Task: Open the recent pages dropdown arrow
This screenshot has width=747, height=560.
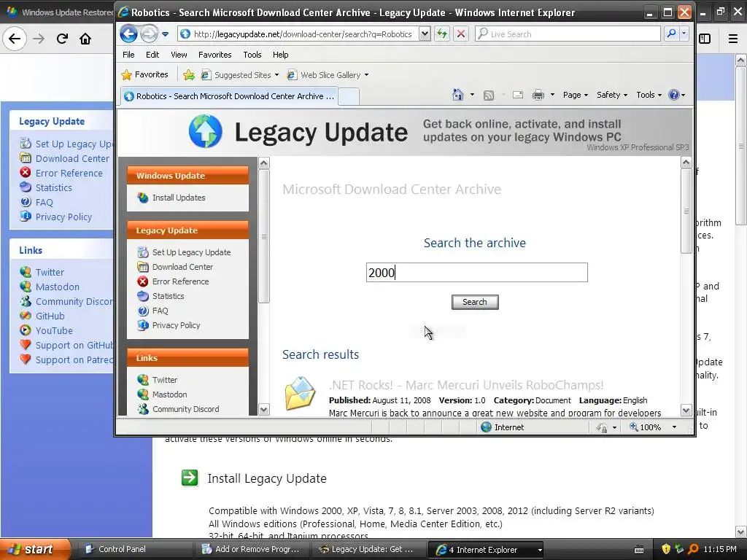Action: tap(166, 34)
